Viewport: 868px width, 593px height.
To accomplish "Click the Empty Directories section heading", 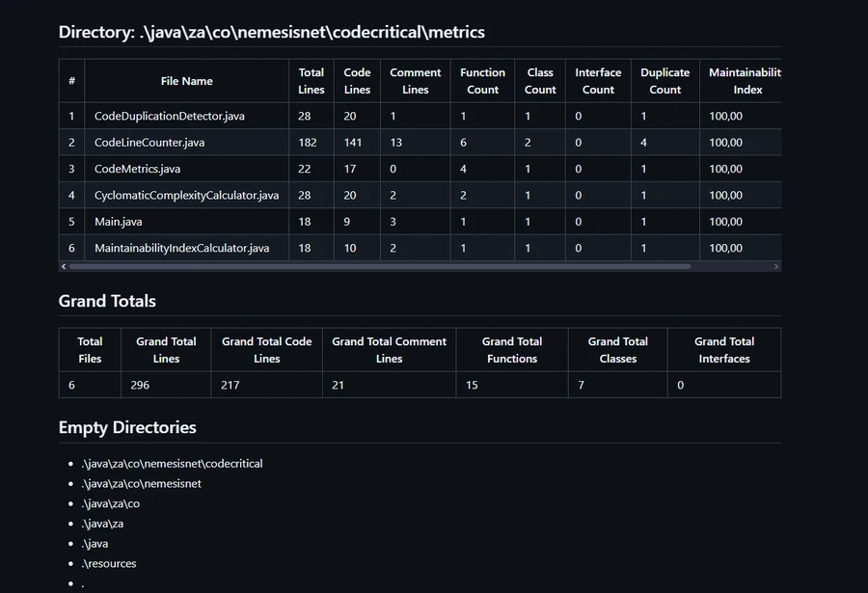I will [128, 427].
